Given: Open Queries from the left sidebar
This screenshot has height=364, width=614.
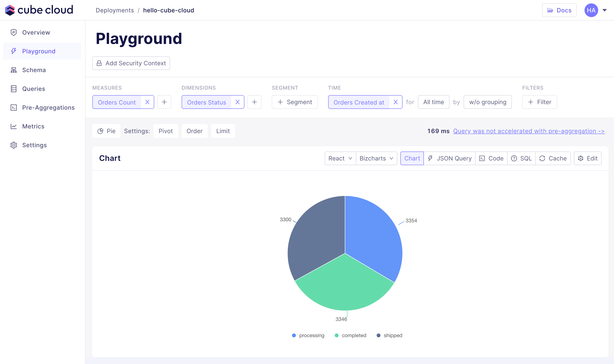Looking at the screenshot, I should pyautogui.click(x=33, y=89).
